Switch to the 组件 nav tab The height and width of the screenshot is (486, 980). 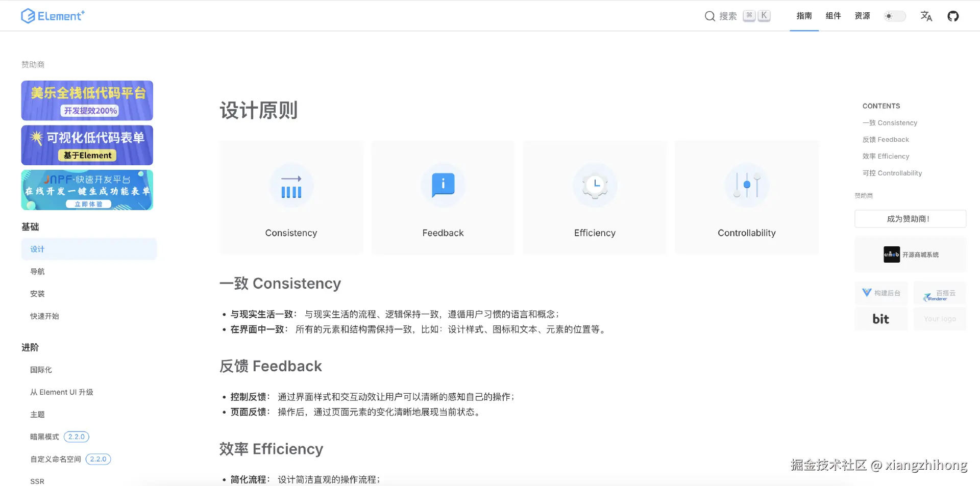(833, 16)
